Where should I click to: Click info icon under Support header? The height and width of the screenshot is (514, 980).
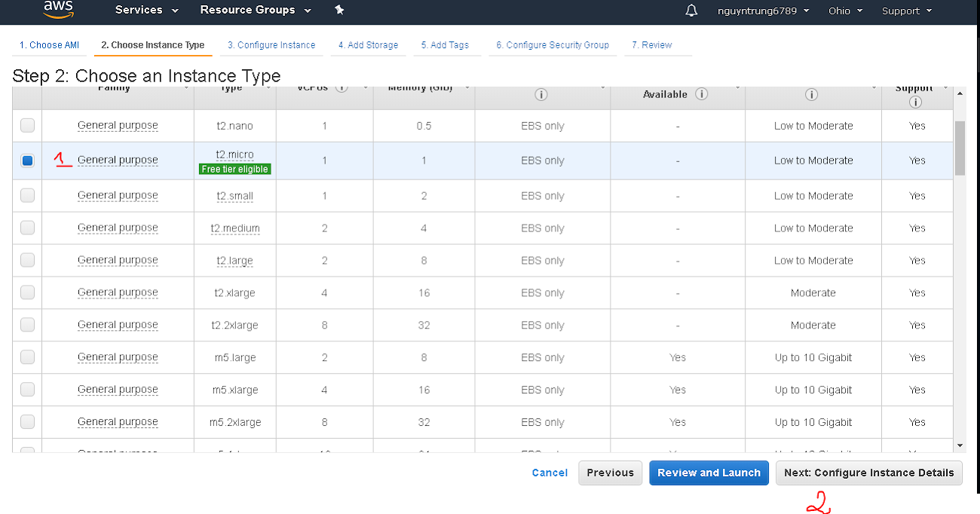[916, 102]
